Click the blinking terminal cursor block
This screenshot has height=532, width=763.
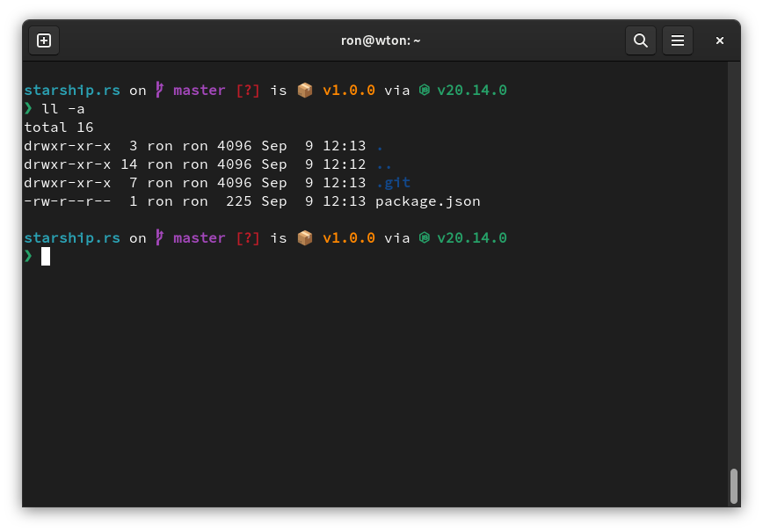click(46, 256)
